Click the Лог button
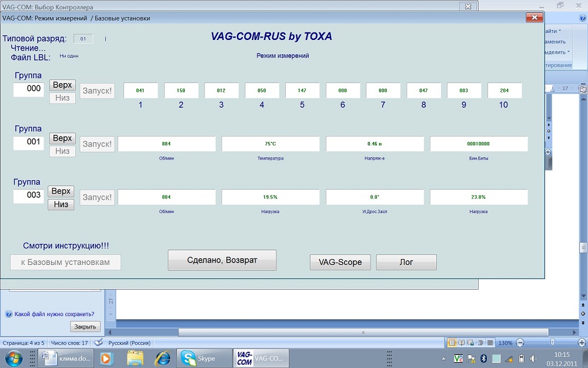This screenshot has width=588, height=368. coord(406,262)
